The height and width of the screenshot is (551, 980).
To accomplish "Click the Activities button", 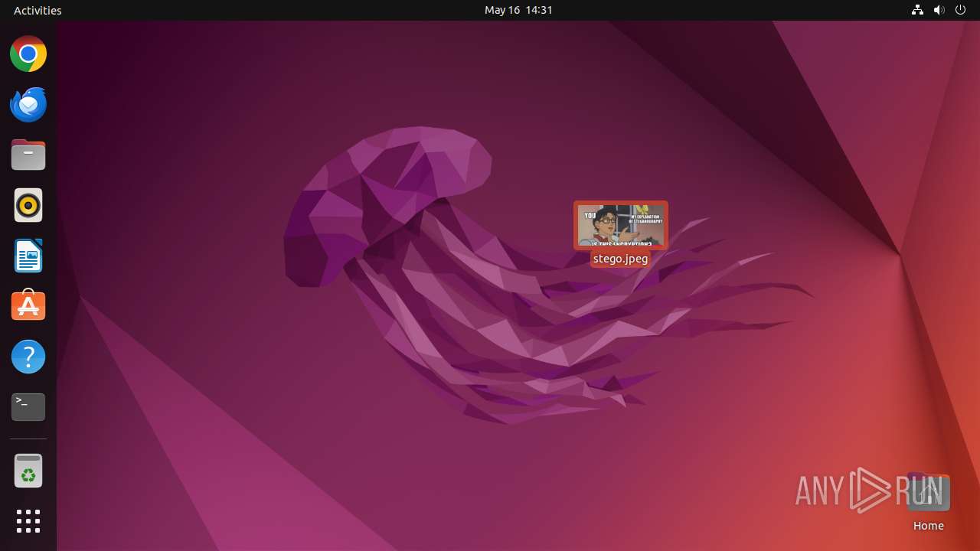I will point(38,10).
